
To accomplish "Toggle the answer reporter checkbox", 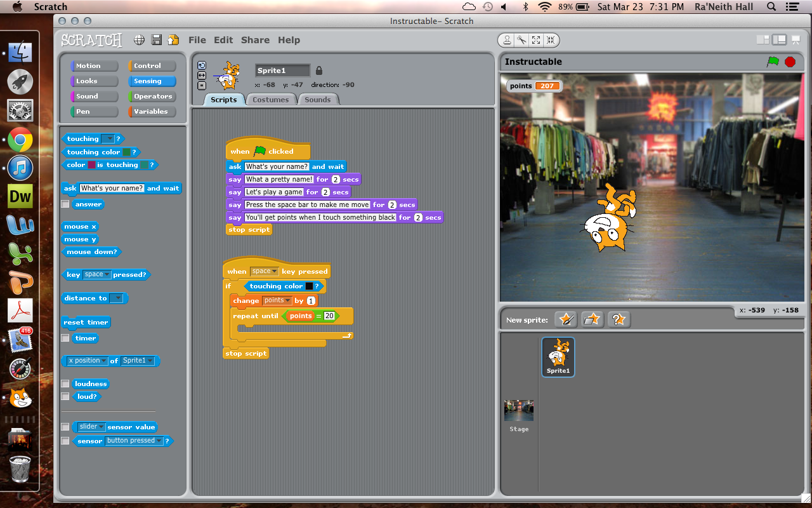I will pos(65,204).
